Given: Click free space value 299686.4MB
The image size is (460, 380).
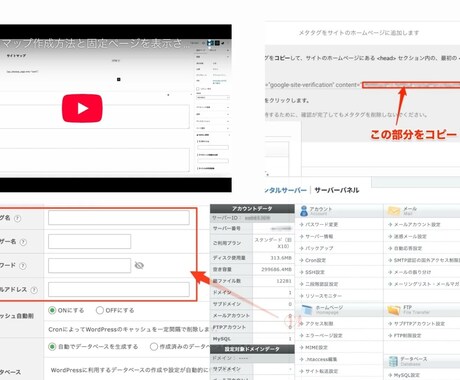Looking at the screenshot, I should (276, 269).
